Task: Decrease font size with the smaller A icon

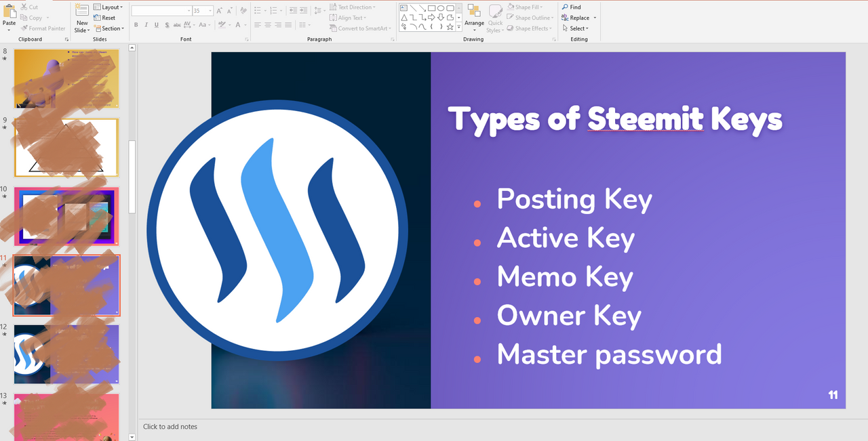Action: [229, 11]
